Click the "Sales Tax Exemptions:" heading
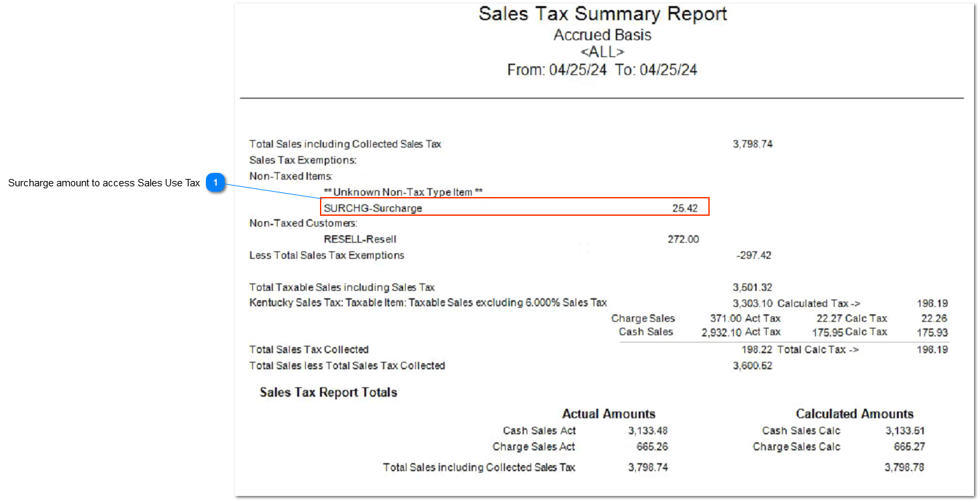 [303, 160]
